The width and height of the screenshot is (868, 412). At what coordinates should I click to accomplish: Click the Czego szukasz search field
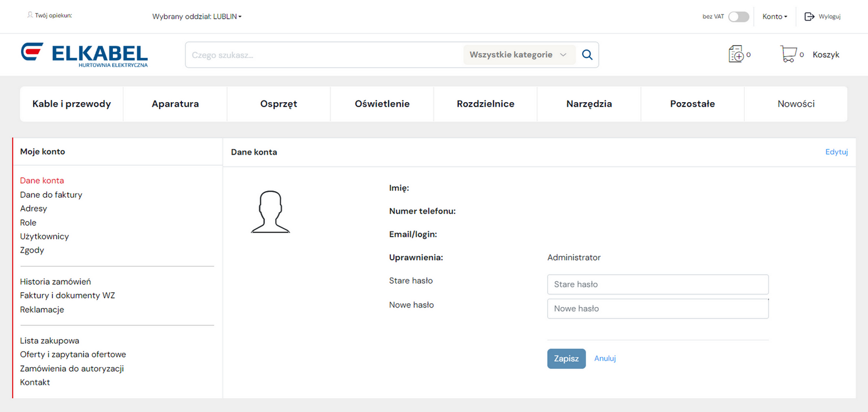point(325,55)
